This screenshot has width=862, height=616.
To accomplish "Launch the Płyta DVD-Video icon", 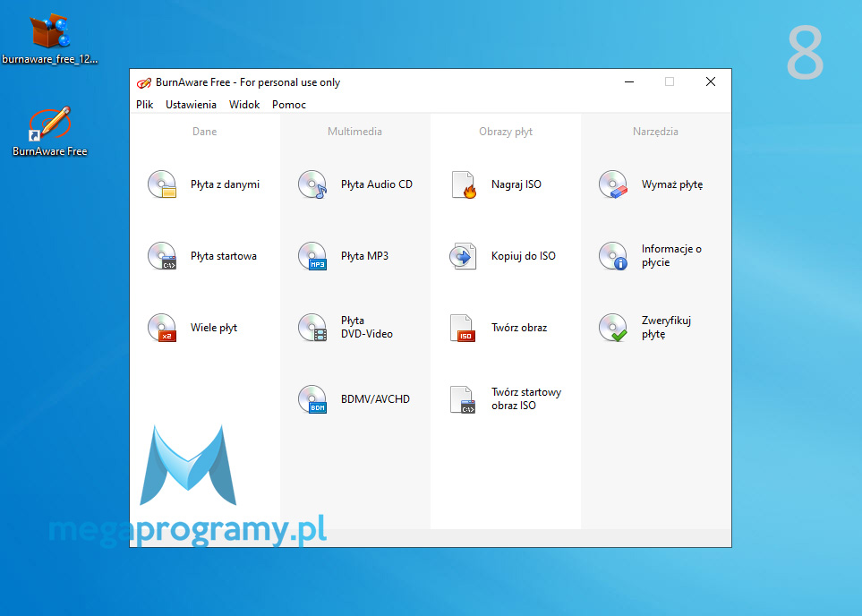I will [312, 328].
